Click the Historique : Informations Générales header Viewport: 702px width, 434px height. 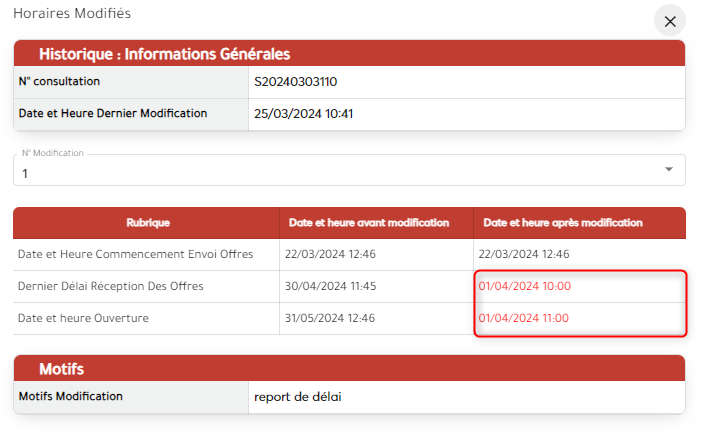(x=164, y=54)
